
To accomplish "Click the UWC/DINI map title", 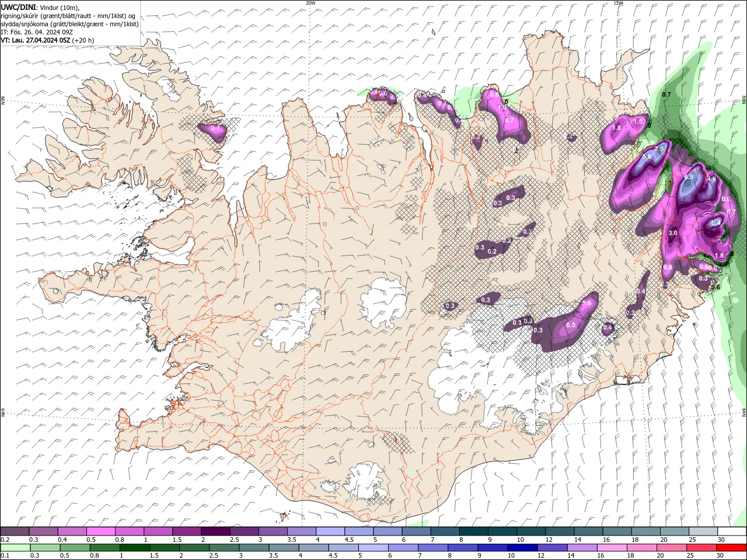I will (x=18, y=7).
